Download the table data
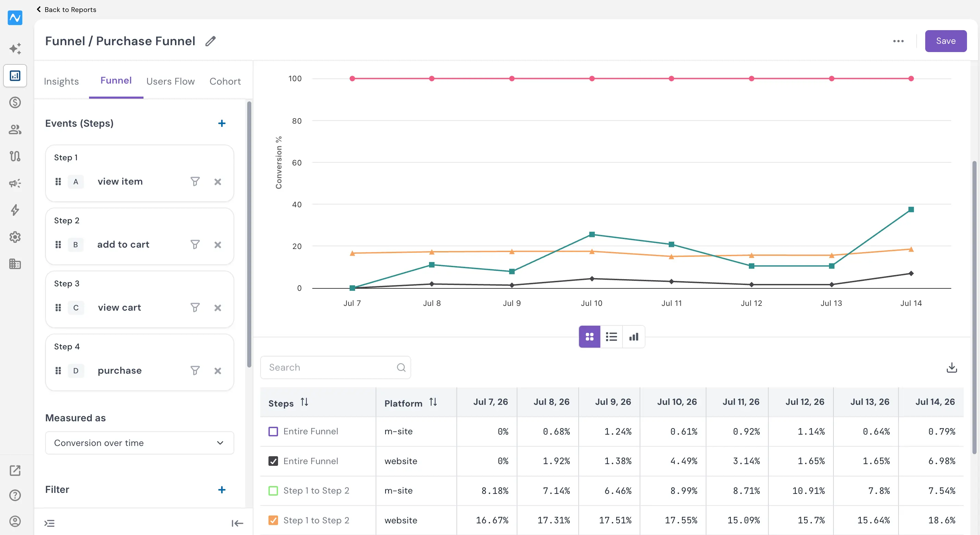Screen dimensions: 980x535 tap(952, 368)
